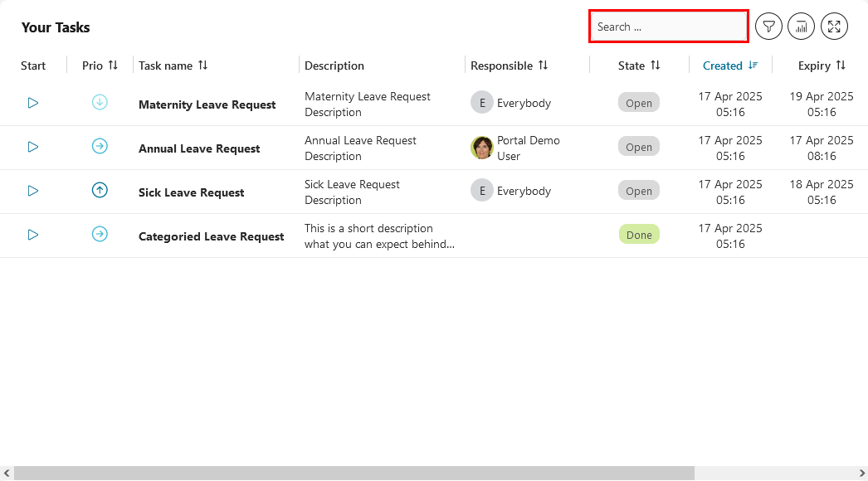The width and height of the screenshot is (868, 481).
Task: Click the Portal Demo User avatar photo
Action: coord(482,148)
